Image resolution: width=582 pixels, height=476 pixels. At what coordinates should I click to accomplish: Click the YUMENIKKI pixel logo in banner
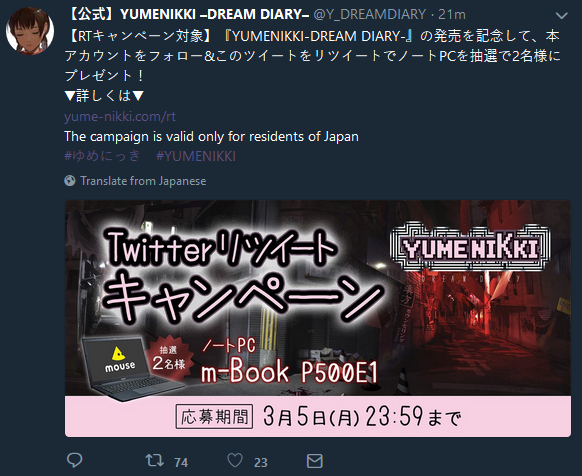tap(471, 247)
